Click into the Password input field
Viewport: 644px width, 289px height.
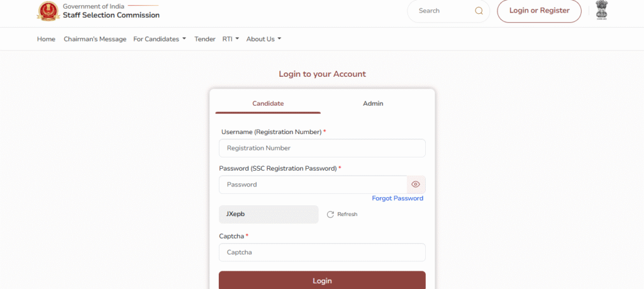click(313, 184)
